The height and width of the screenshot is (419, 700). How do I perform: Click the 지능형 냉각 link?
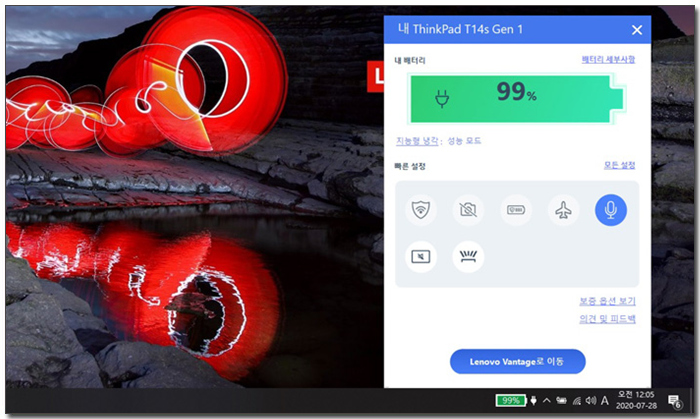point(417,141)
